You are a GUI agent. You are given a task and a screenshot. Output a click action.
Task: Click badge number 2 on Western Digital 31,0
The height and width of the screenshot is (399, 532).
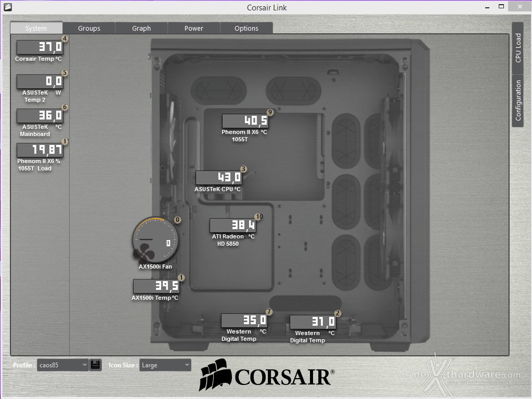[x=338, y=313]
